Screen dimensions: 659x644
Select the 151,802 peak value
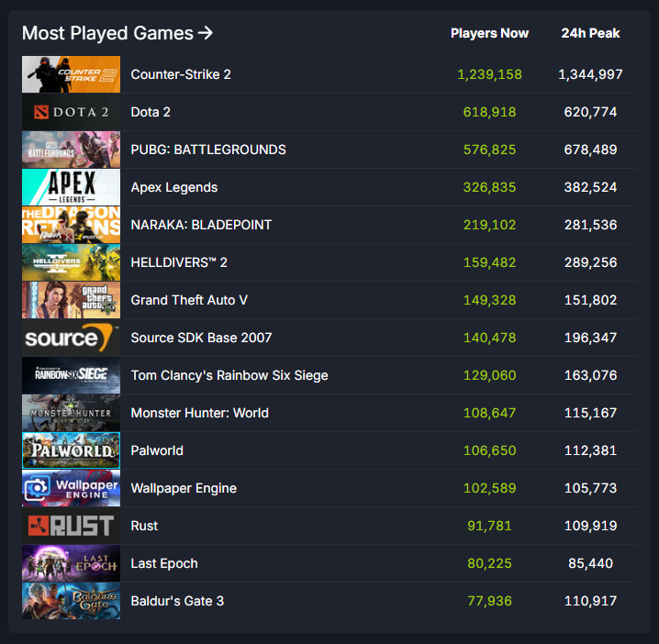(590, 300)
